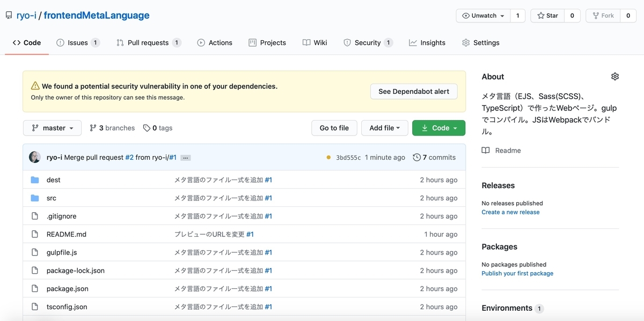The width and height of the screenshot is (644, 321).
Task: Click the ryo-i avatar thumbnail in commit bar
Action: pos(35,157)
